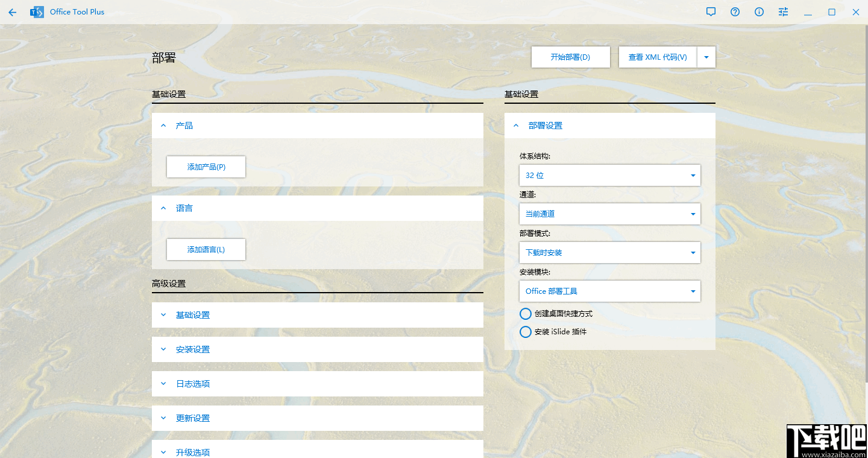
Task: Open the 安装模块 dropdown showing Office 部署工具
Action: 609,291
